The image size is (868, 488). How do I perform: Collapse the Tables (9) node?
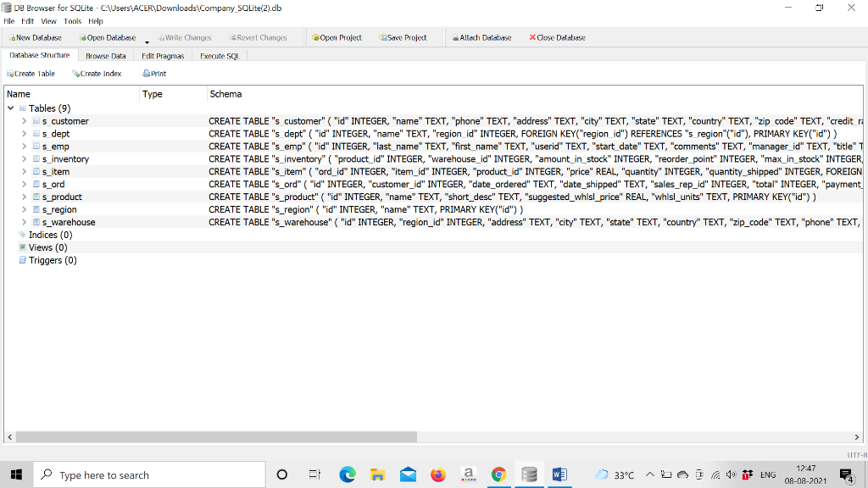pos(10,108)
